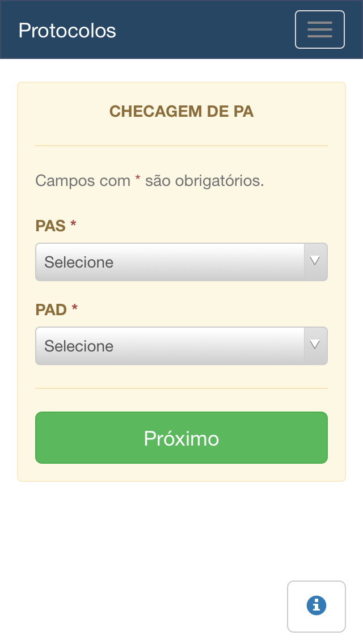Click the asterisk in the required-fields note
Screen dimensions: 363x644
(138, 179)
